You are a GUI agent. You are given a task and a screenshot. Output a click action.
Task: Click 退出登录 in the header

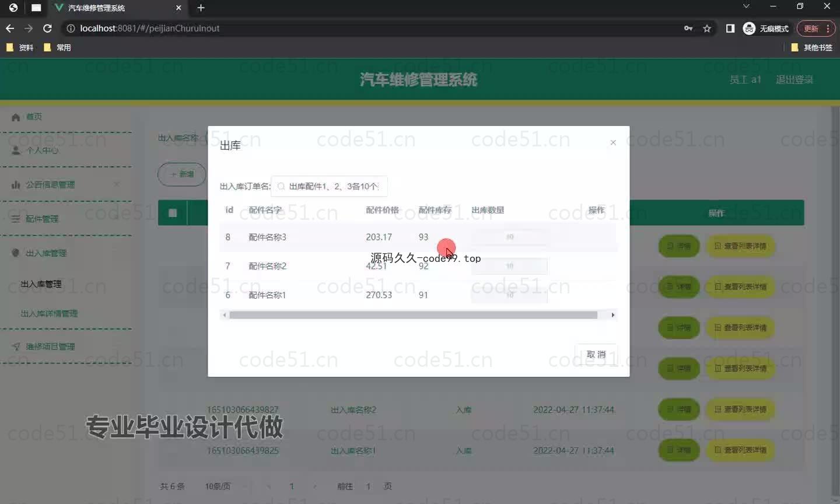[794, 79]
